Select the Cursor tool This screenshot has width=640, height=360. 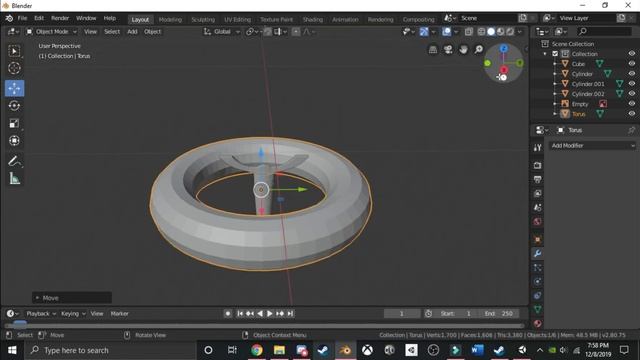14,68
